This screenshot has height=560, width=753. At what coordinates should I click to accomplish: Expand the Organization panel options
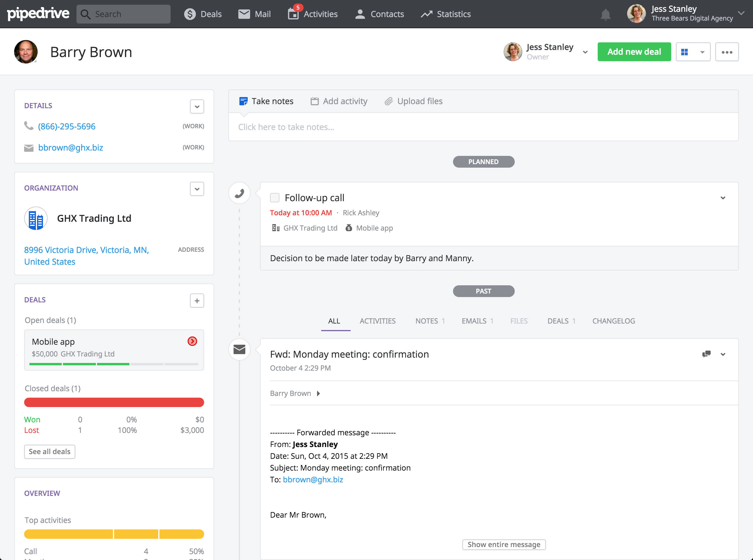(x=197, y=189)
